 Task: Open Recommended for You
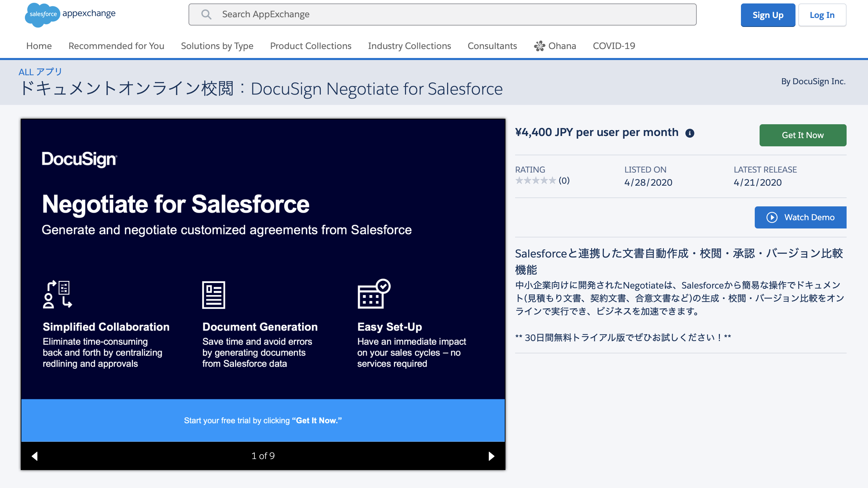coord(116,46)
